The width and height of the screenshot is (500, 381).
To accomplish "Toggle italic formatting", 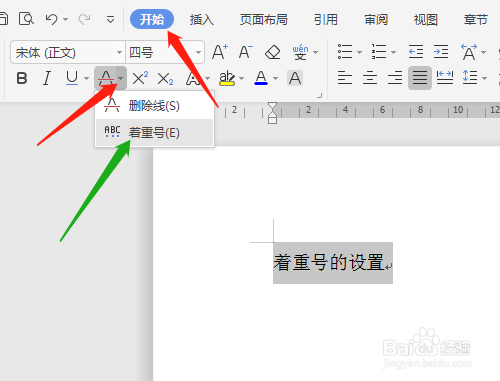I will coord(47,78).
